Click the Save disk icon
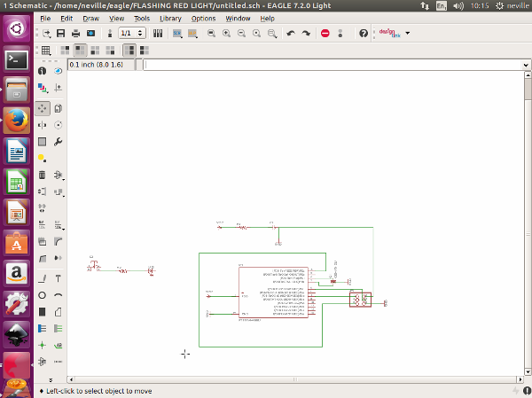 click(61, 34)
